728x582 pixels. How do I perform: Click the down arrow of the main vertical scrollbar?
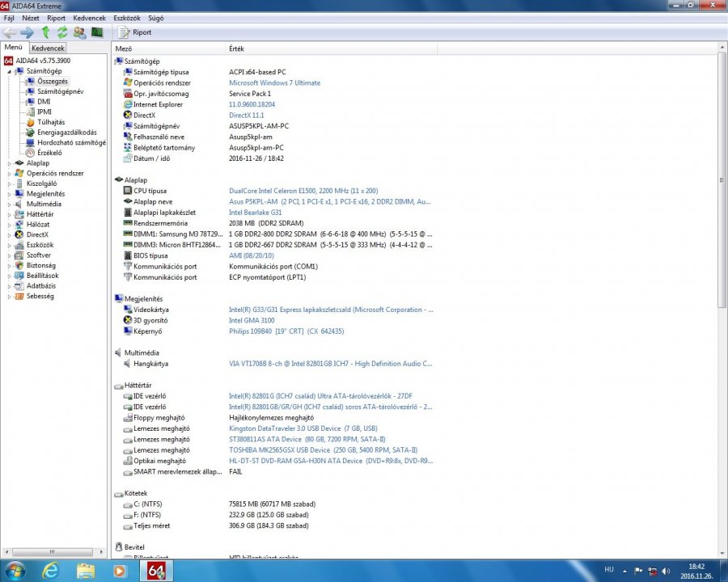point(722,553)
